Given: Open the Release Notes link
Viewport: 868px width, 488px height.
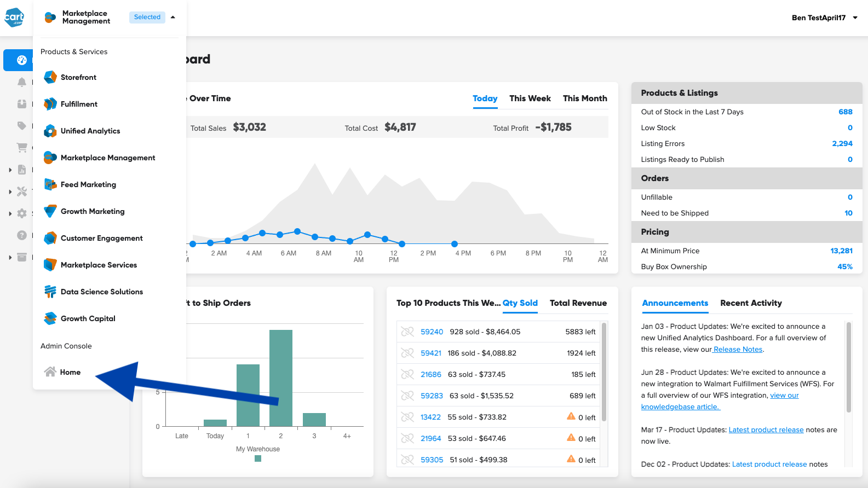Looking at the screenshot, I should pos(738,350).
